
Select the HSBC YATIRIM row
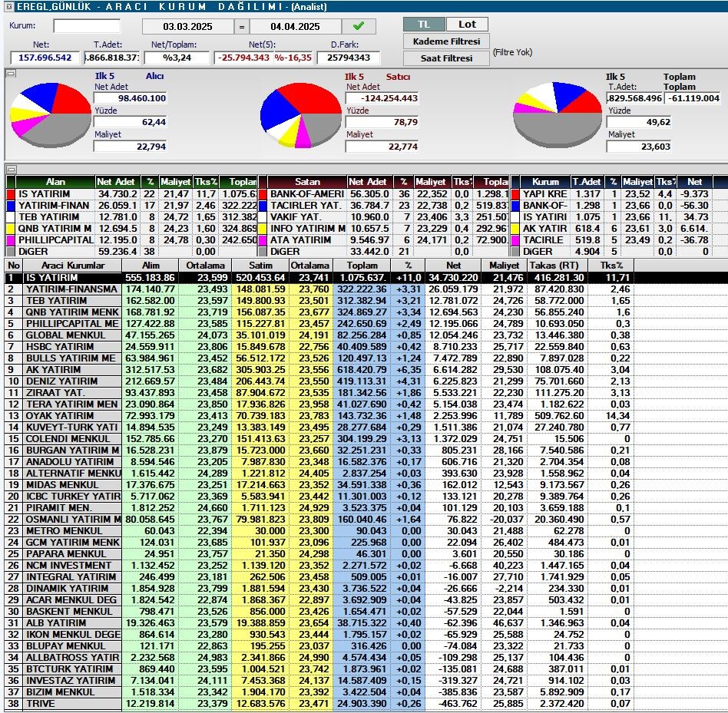pos(319,347)
